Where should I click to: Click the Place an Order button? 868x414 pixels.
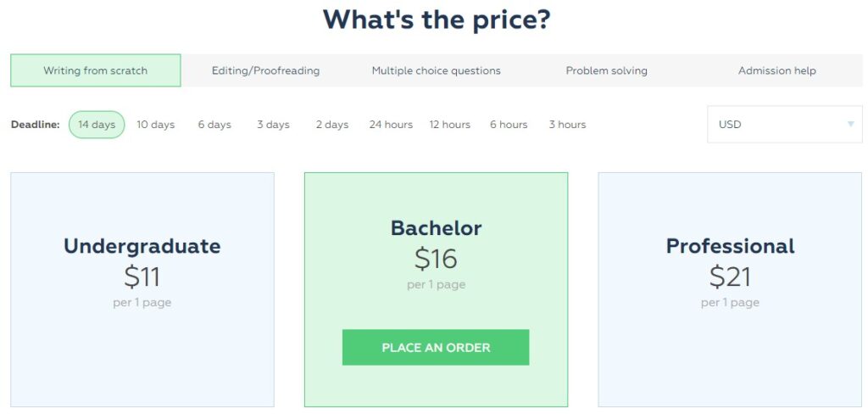tap(436, 348)
